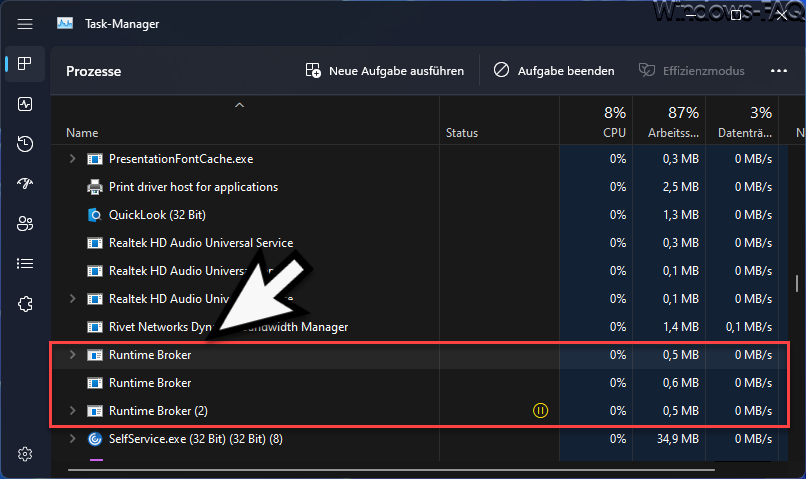Click the 2,5 MB memory value
The height and width of the screenshot is (479, 806).
pyautogui.click(x=681, y=187)
